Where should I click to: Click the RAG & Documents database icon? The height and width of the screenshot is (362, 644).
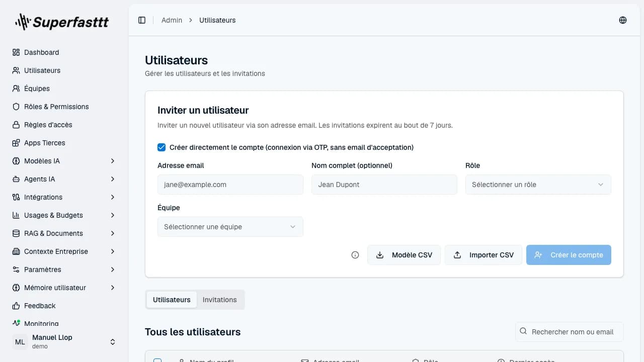(16, 233)
